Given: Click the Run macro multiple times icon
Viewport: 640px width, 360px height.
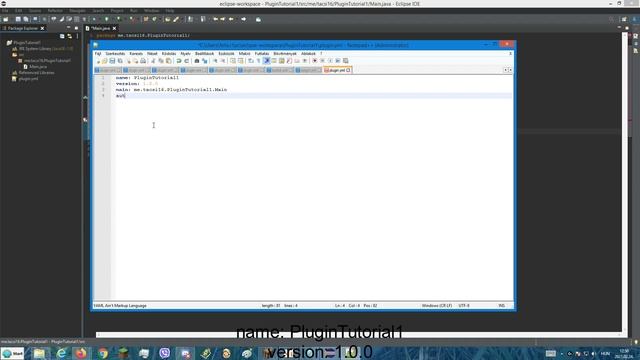Looking at the screenshot, I should point(338,61).
